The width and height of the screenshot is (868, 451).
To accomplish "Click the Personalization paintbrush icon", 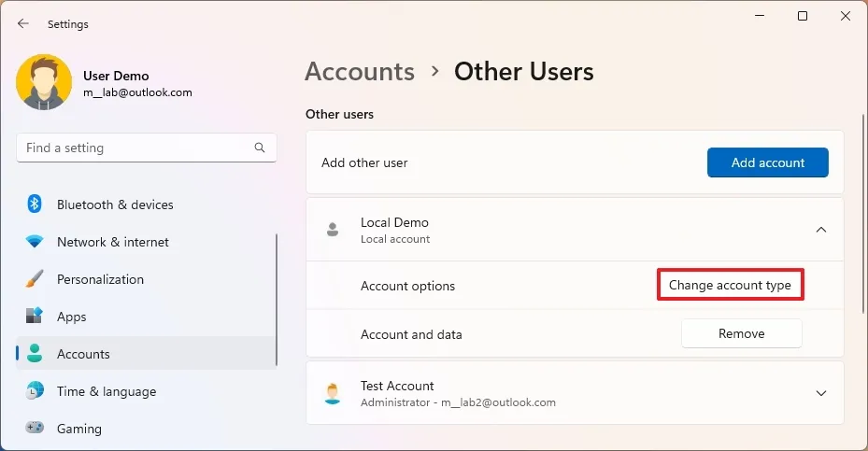I will pos(35,279).
